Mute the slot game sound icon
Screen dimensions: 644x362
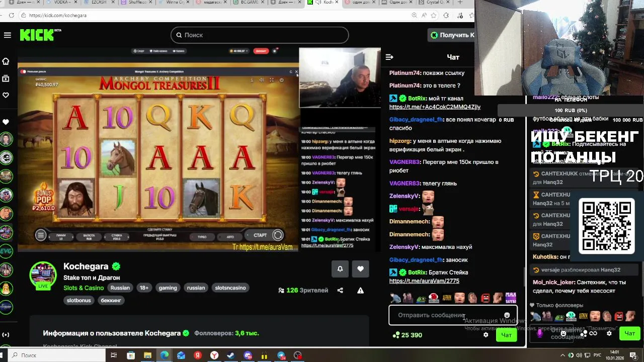[x=261, y=80]
